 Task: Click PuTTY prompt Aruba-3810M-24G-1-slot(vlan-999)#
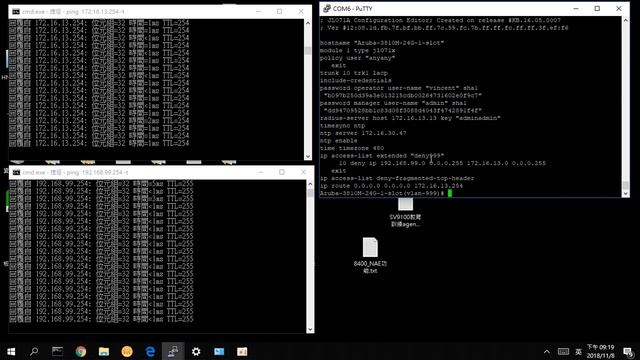(x=382, y=193)
